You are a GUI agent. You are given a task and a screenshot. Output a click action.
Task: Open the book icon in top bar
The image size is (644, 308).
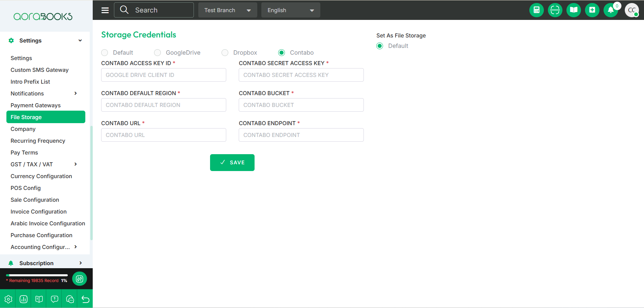574,10
